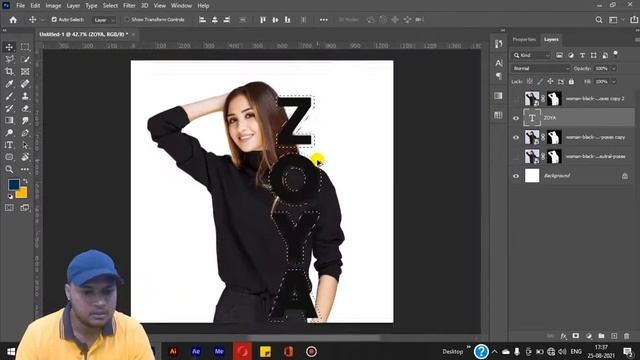The height and width of the screenshot is (360, 640).
Task: Open Media Encoder from taskbar
Action: tap(219, 351)
